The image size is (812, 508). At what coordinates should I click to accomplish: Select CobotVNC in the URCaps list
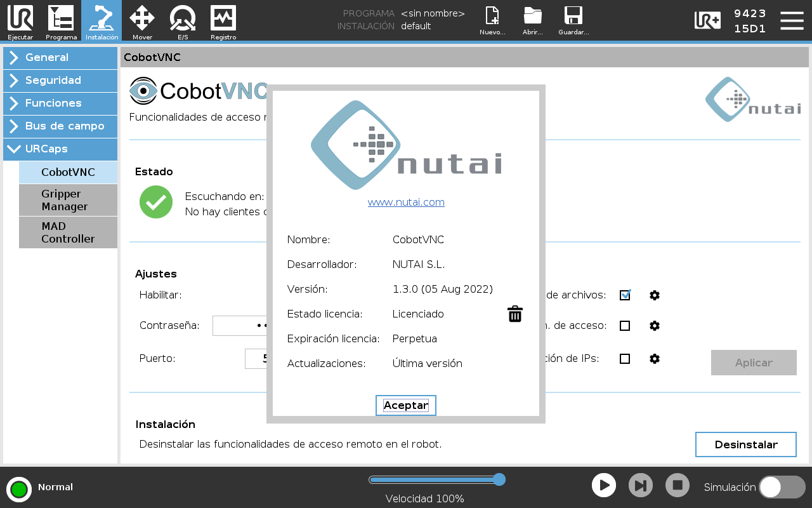68,172
